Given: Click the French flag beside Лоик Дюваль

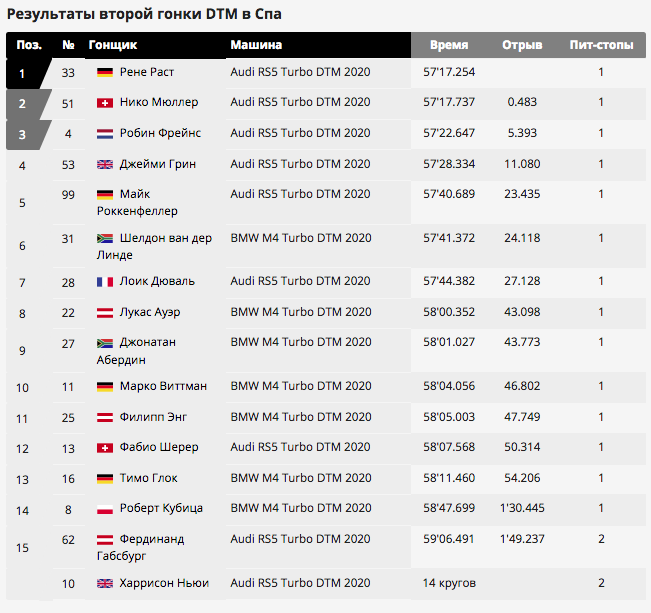Looking at the screenshot, I should click(x=105, y=282).
